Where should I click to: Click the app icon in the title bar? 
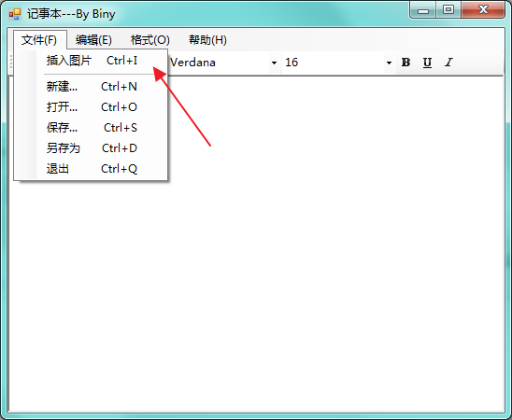pos(15,14)
